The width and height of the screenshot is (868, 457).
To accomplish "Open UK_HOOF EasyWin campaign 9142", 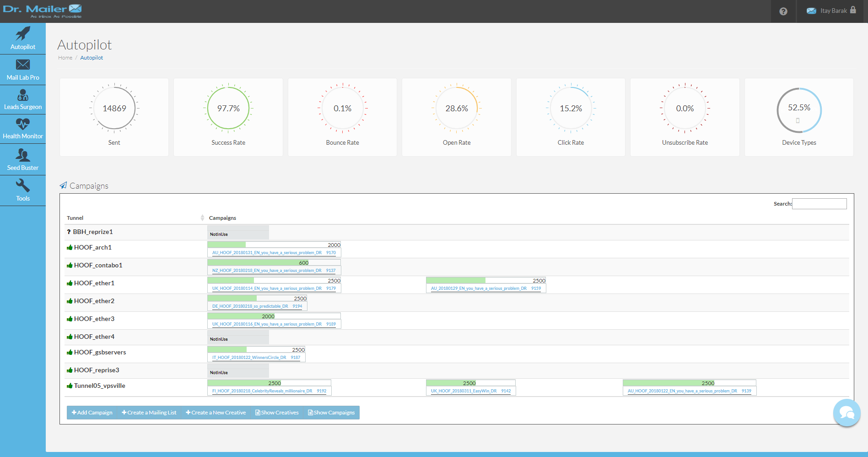I will point(471,391).
